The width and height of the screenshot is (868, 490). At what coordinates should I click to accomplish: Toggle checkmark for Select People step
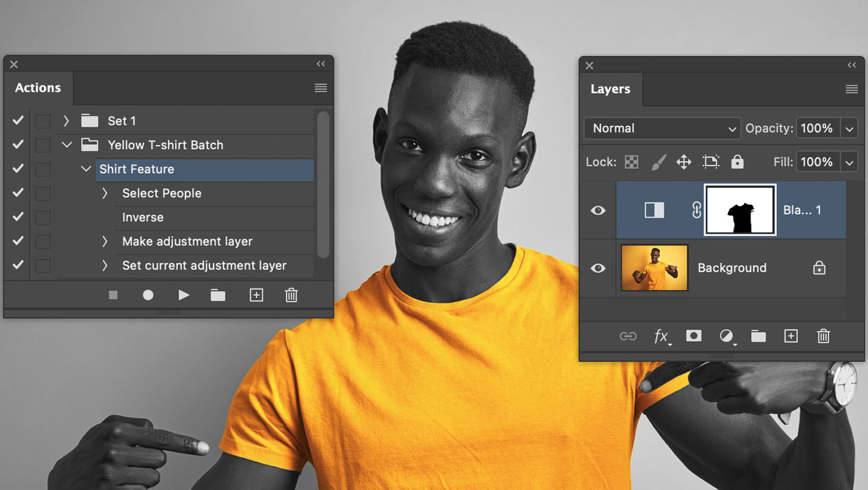(x=18, y=192)
